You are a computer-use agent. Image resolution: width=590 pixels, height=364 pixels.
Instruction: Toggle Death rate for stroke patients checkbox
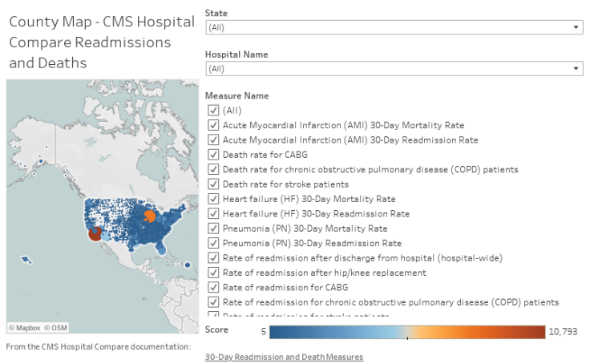(213, 184)
